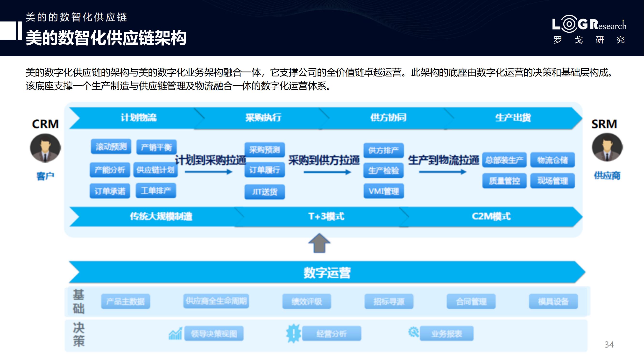Click the 订单承诺 box
The image size is (644, 362).
pyautogui.click(x=110, y=191)
